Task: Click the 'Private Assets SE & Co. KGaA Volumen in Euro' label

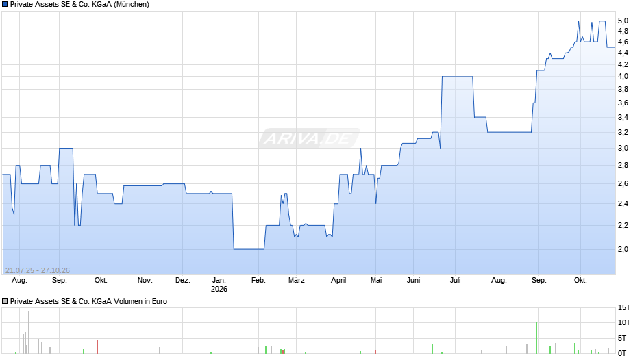Action: [x=88, y=301]
